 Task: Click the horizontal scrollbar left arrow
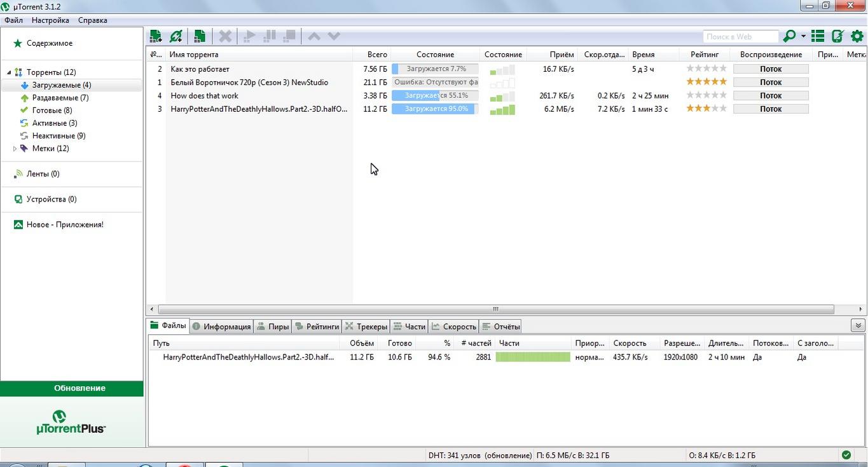pos(152,309)
